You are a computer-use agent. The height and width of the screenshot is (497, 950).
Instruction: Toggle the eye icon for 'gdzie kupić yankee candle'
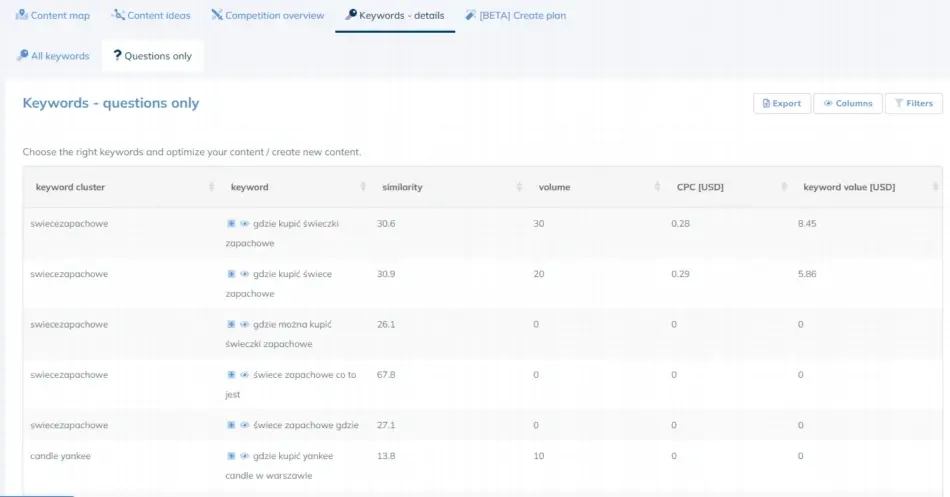coord(245,456)
